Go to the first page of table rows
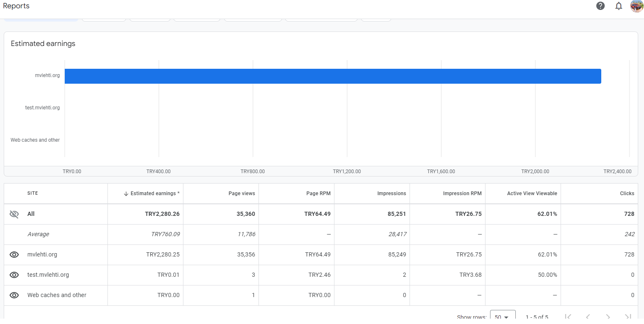Viewport: 644px width, 324px height. click(568, 317)
